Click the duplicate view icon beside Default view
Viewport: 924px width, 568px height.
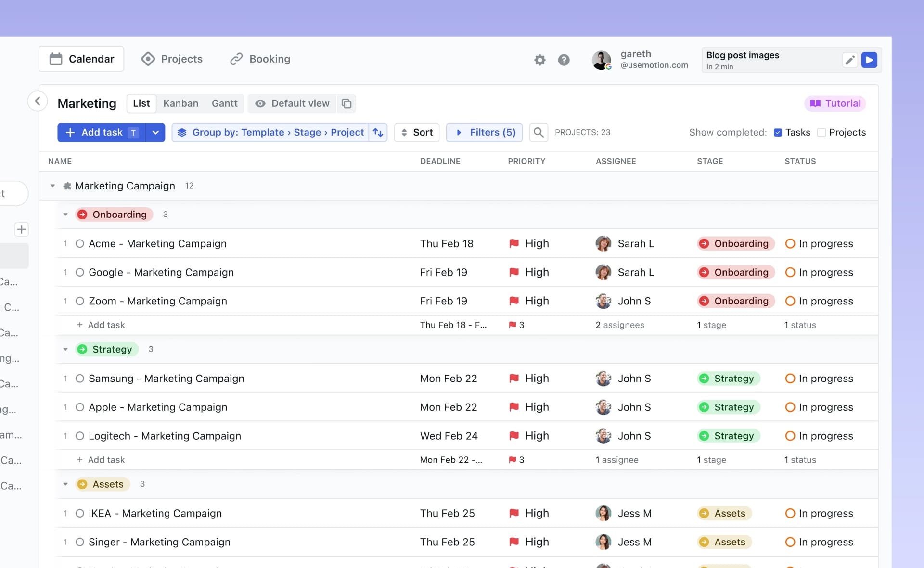(x=346, y=103)
